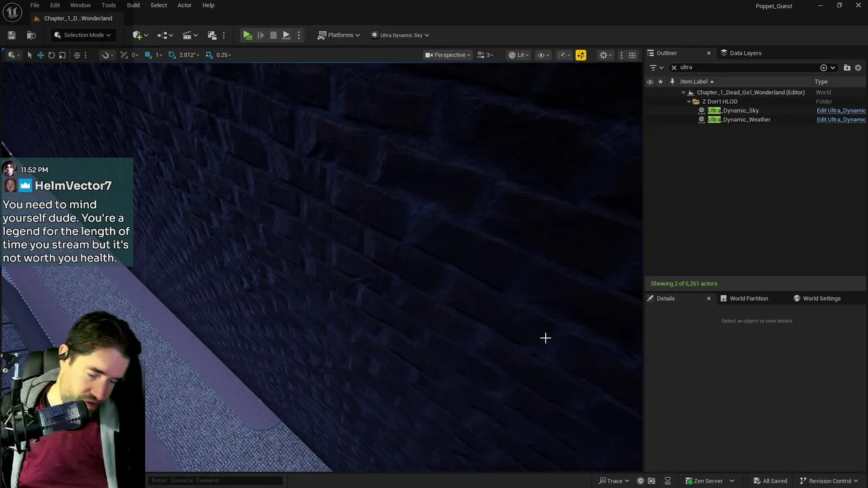Image resolution: width=868 pixels, height=488 pixels.
Task: Click the star favorites column header
Action: point(660,82)
